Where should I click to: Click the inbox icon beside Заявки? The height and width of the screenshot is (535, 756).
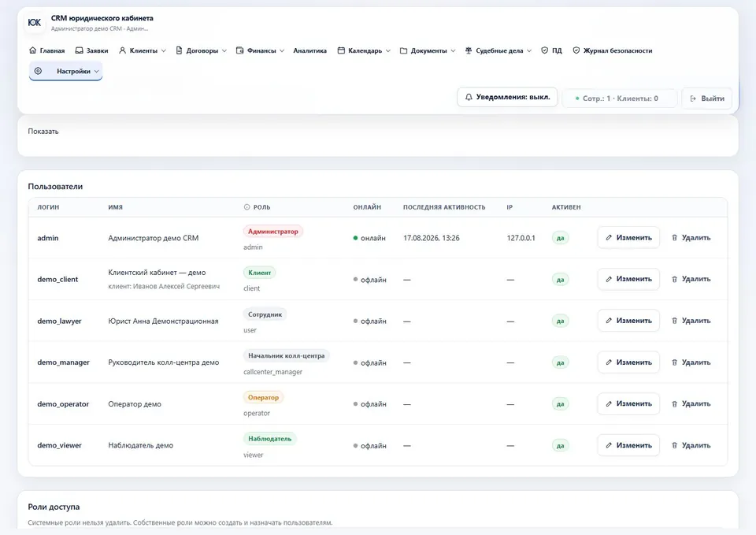[x=79, y=50]
